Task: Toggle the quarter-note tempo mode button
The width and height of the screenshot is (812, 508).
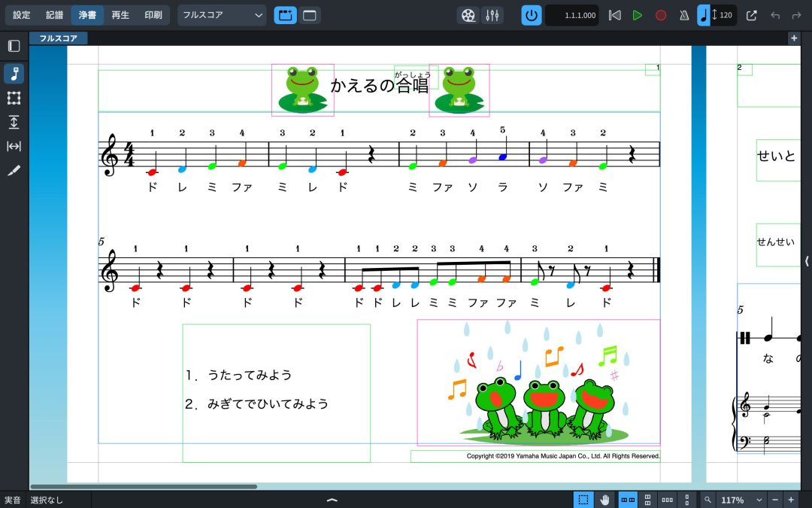Action: point(704,15)
